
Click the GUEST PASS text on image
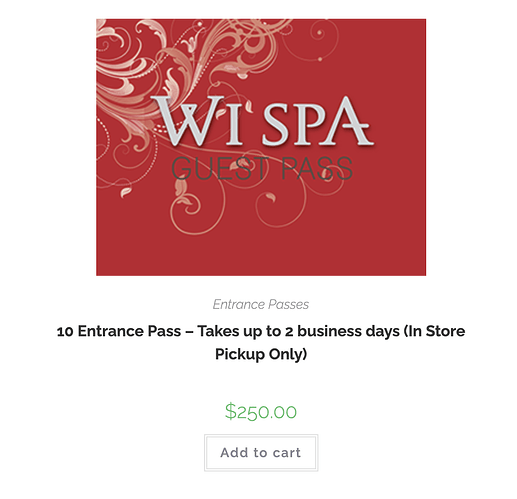tap(262, 168)
